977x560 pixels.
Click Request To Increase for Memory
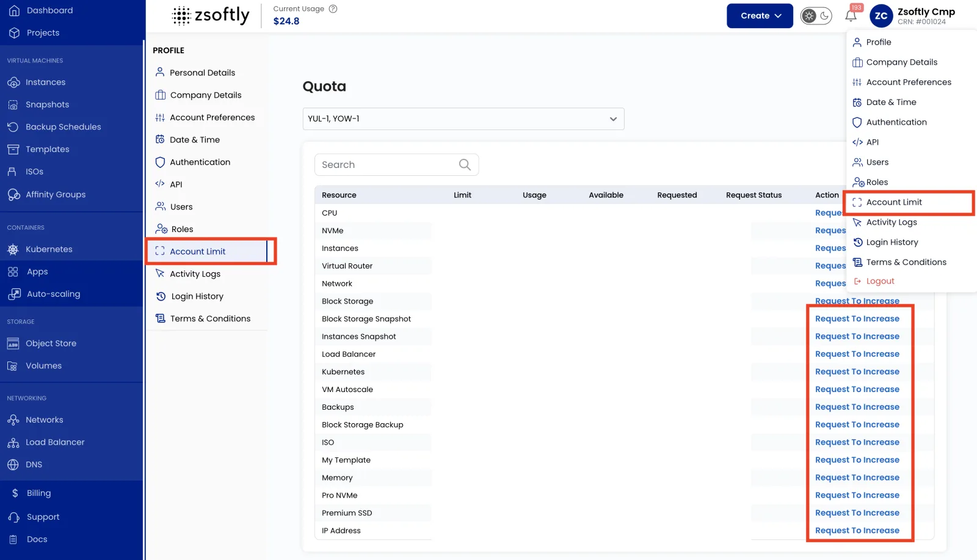857,478
